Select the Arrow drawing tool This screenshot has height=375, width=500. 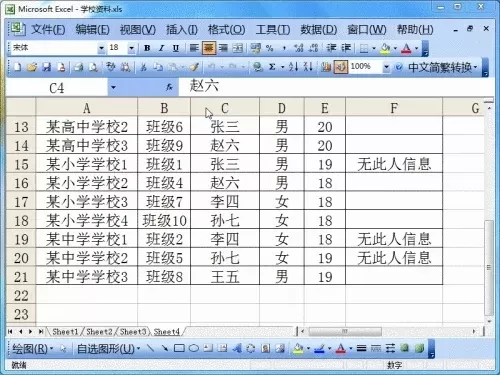(x=165, y=349)
